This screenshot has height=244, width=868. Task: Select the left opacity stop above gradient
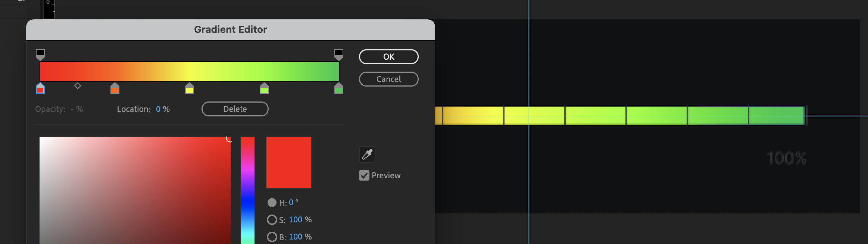click(40, 54)
